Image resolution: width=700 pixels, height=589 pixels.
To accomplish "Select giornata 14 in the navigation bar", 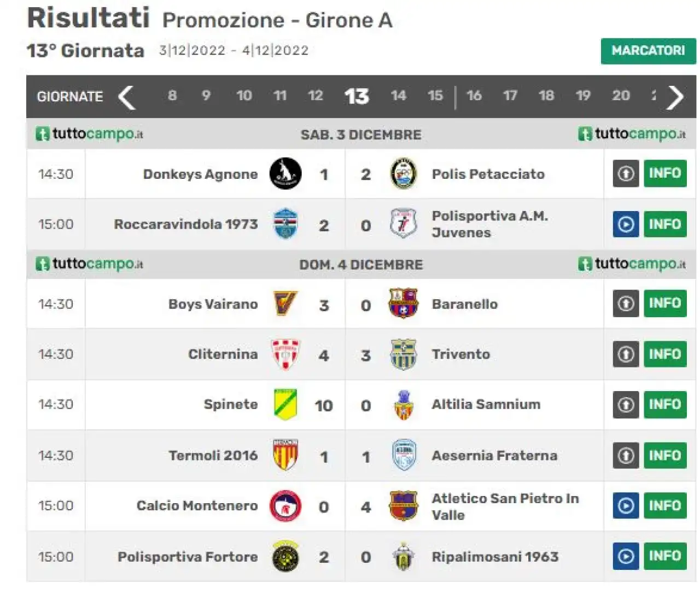I will click(398, 96).
